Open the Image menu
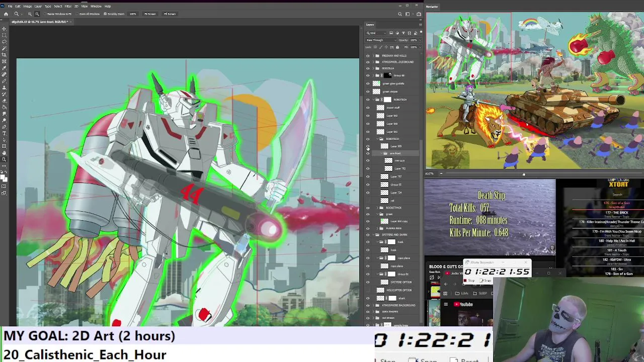644x362 pixels. pyautogui.click(x=28, y=6)
